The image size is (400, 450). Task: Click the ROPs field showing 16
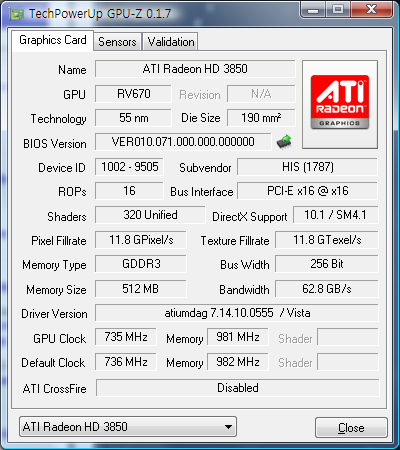tap(129, 191)
